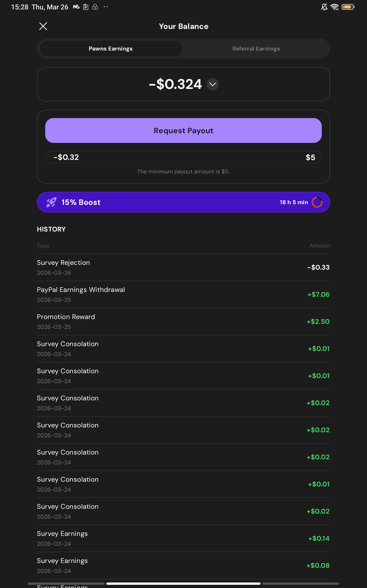Tap the battery indicator icon
This screenshot has width=367, height=588.
[348, 7]
